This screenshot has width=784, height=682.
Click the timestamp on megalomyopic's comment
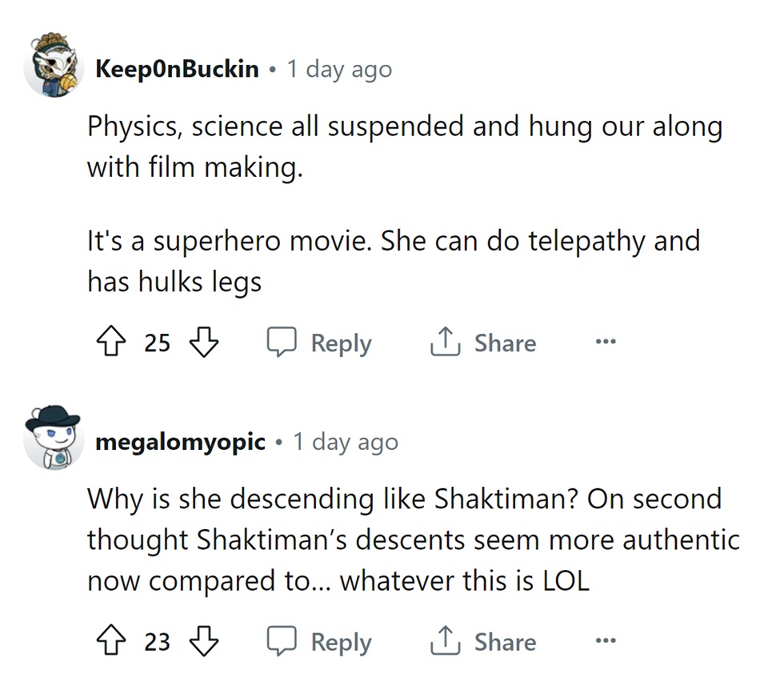pyautogui.click(x=346, y=442)
